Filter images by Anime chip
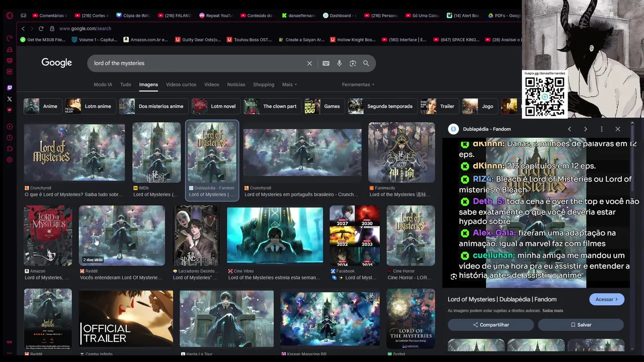 42,106
